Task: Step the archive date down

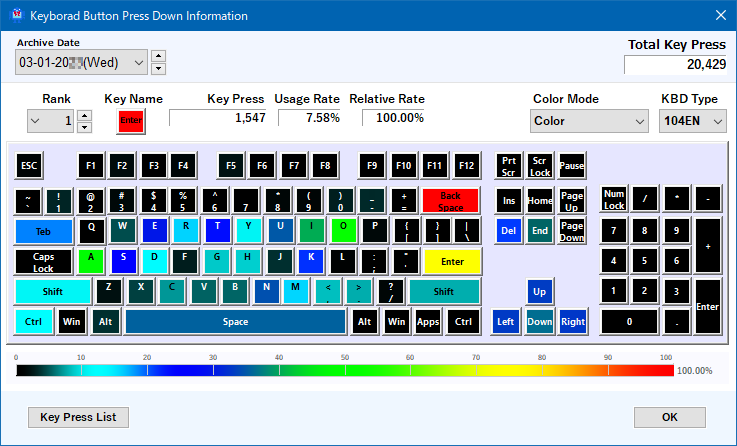Action: pyautogui.click(x=159, y=69)
